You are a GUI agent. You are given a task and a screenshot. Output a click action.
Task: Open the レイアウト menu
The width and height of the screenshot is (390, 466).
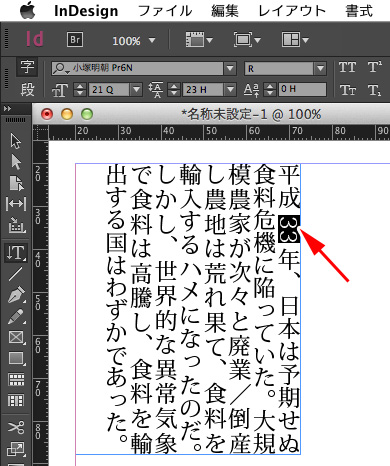(292, 11)
